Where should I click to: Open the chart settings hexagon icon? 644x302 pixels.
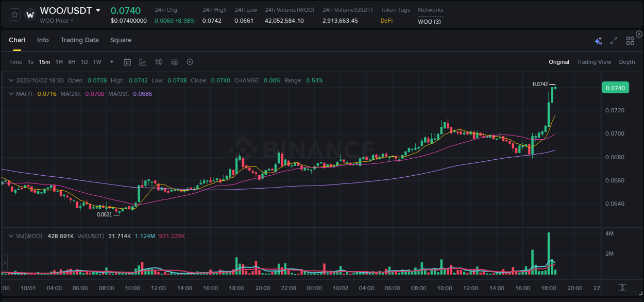pos(190,62)
